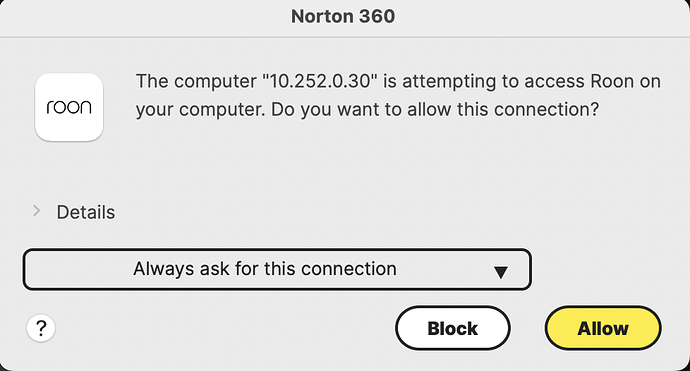Open help with the question mark button
Image resolution: width=690 pixels, height=371 pixels.
tap(40, 328)
